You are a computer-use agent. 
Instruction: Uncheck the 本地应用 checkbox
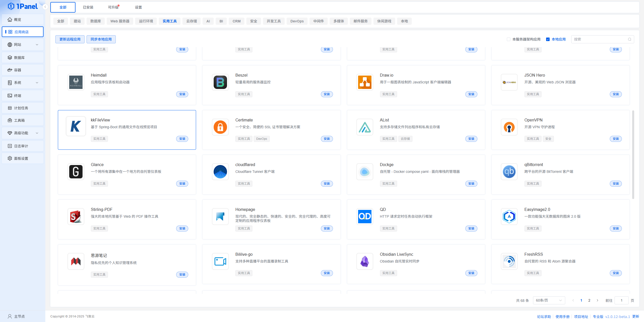click(x=548, y=39)
